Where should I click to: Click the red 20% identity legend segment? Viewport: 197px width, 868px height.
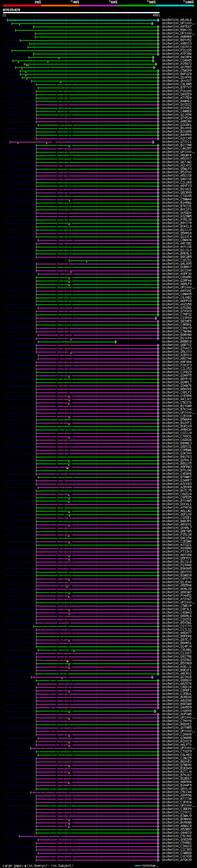[22, 6]
